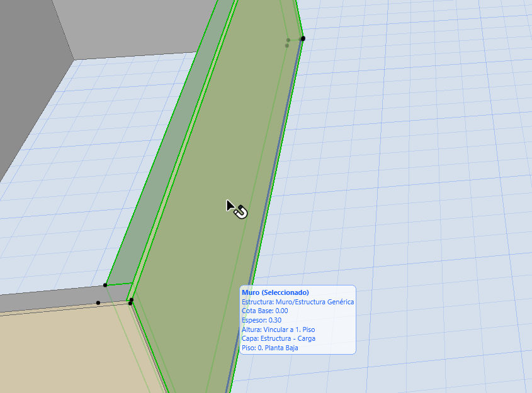Select the light gray wall face at the top
Viewport: 532px width, 393px height.
(126, 25)
